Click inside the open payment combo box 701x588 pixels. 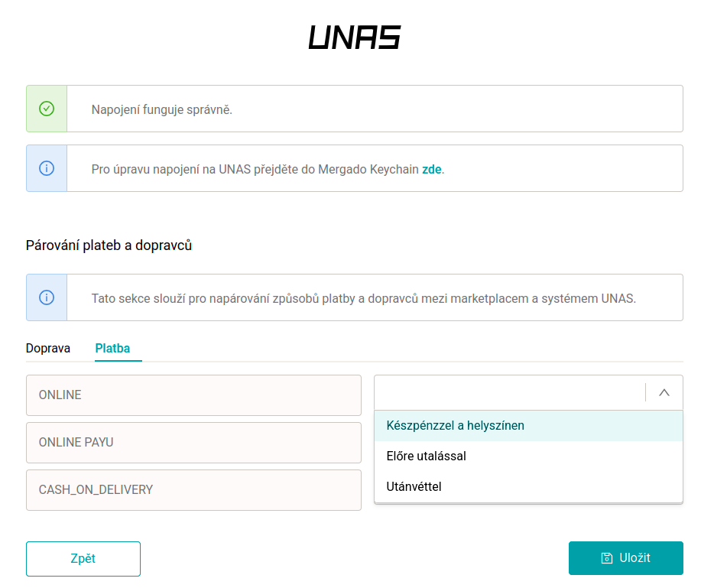(509, 392)
